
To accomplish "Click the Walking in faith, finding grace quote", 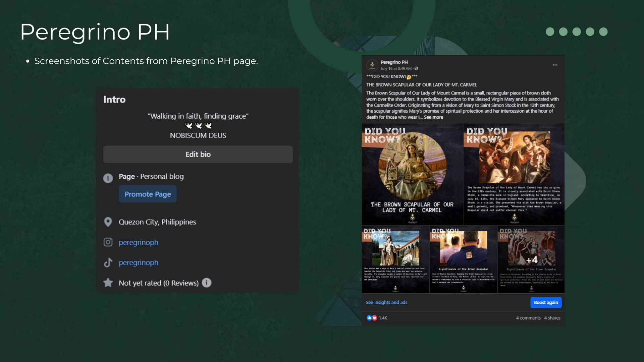I will [198, 116].
